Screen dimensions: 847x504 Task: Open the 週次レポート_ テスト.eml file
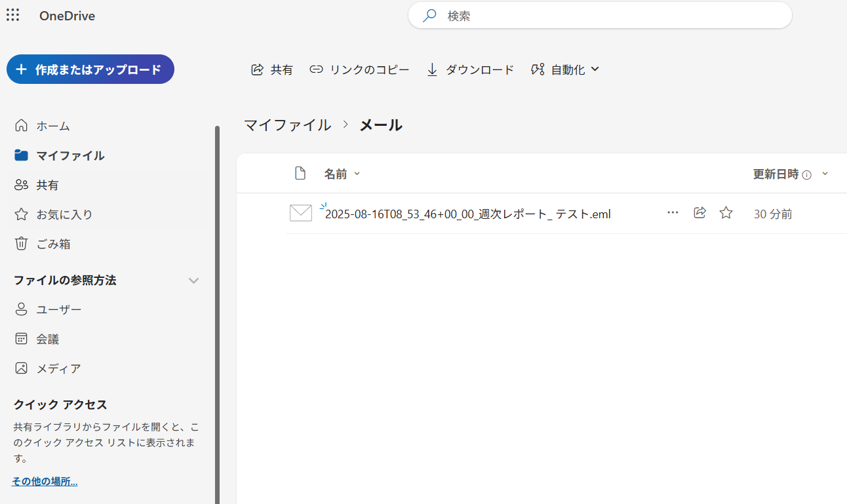pos(468,214)
